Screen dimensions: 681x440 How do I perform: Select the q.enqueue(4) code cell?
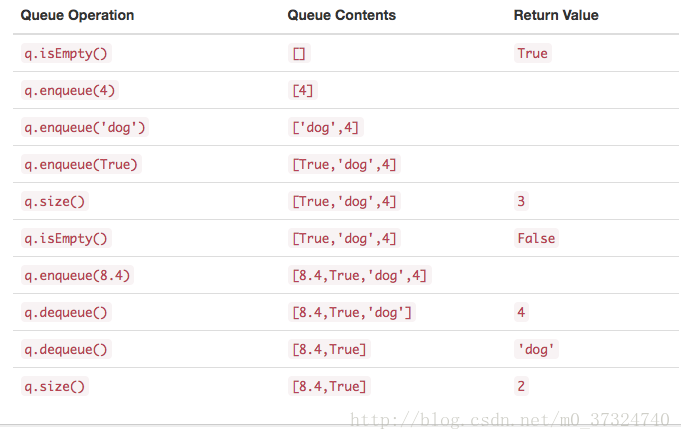click(x=70, y=90)
